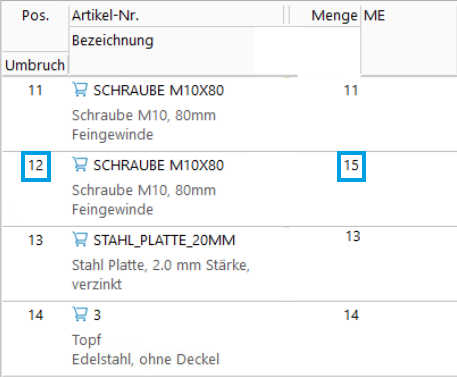457x377 pixels.
Task: Select quantity cell showing 11
Action: (351, 90)
